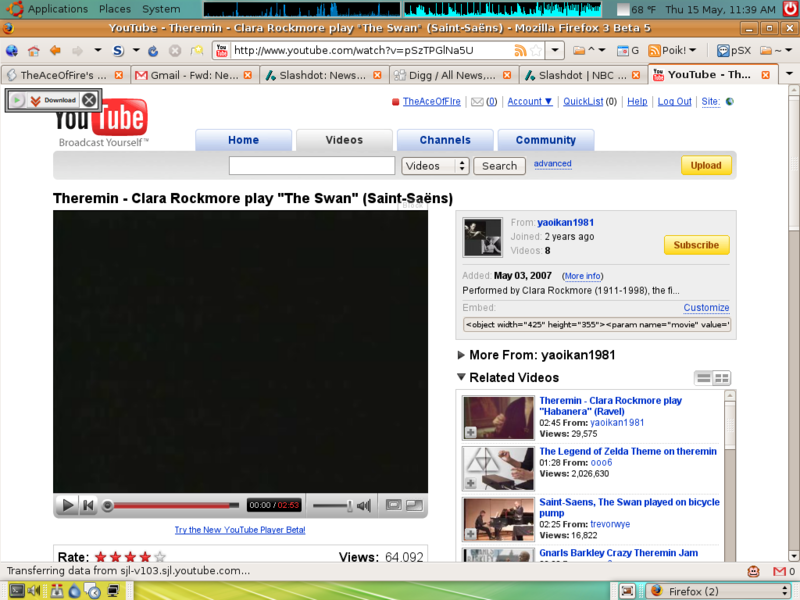
Task: Open the YouTube Channels tab
Action: click(x=445, y=140)
